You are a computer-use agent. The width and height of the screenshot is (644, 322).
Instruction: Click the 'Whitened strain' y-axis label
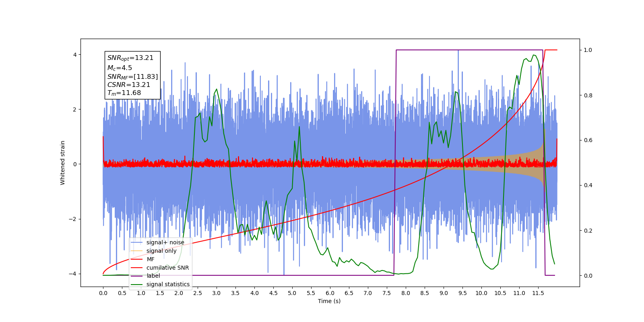(x=63, y=163)
